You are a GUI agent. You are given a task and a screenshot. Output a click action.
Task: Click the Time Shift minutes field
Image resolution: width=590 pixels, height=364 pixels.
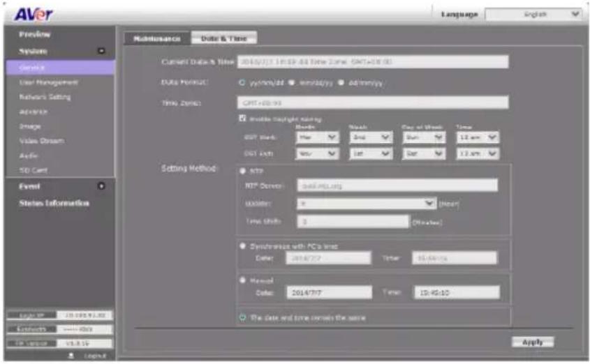[x=353, y=222]
